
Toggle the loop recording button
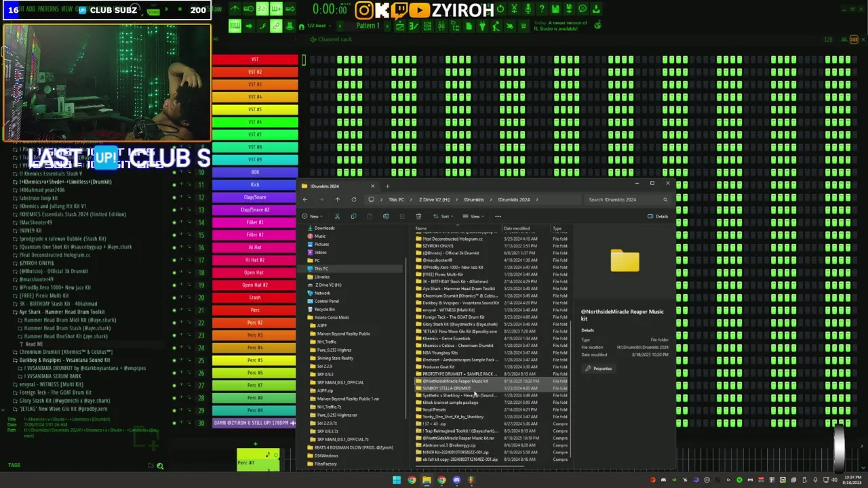click(290, 9)
